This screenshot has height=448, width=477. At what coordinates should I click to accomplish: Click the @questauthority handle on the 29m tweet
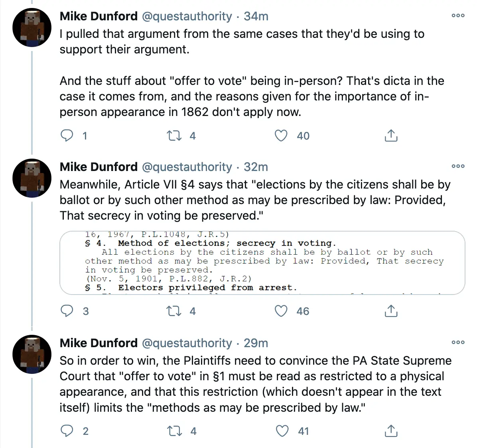point(187,343)
